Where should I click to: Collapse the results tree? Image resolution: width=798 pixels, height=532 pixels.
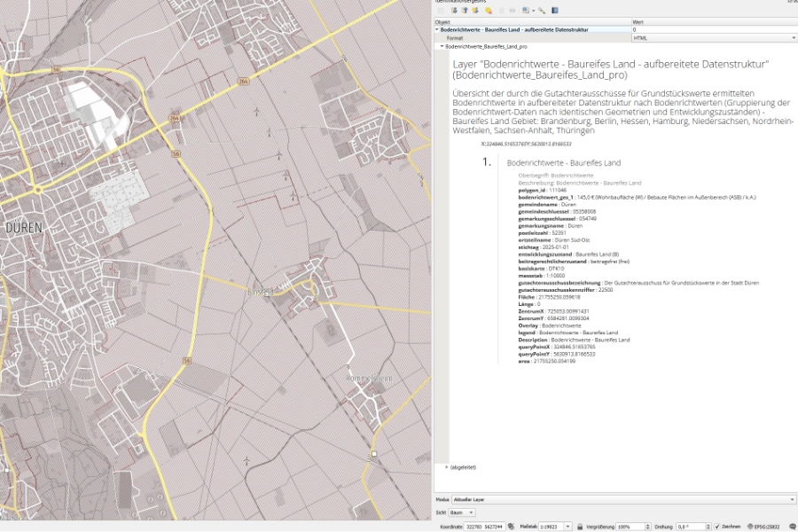click(x=465, y=12)
